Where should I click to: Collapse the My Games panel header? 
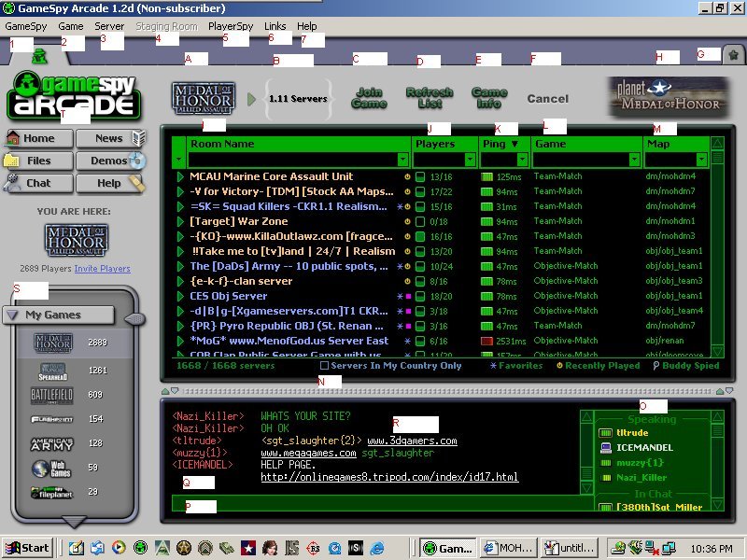click(x=58, y=315)
